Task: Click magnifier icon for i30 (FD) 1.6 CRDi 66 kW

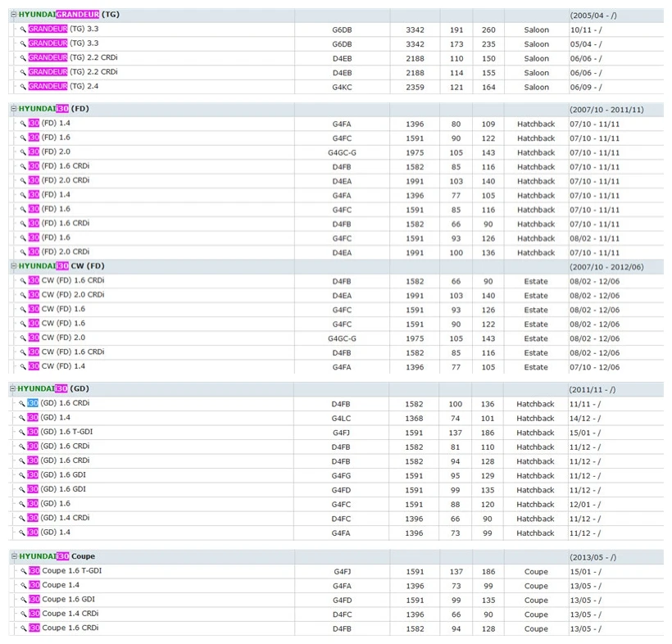Action: pyautogui.click(x=23, y=224)
